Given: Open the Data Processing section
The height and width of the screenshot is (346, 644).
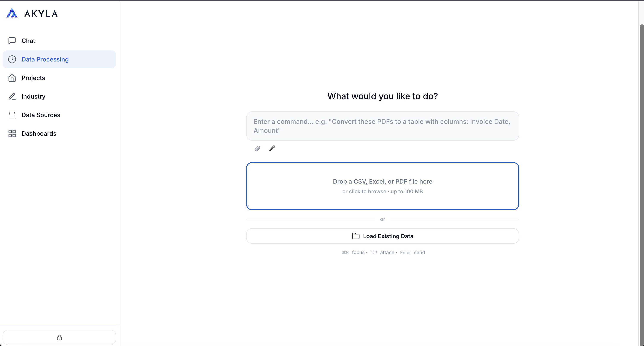Looking at the screenshot, I should click(x=45, y=59).
